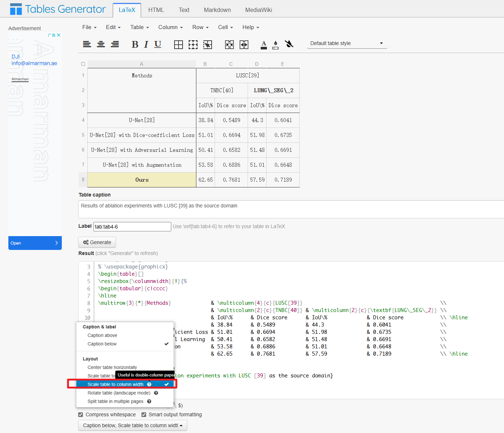This screenshot has height=433, width=504.
Task: Open info@almarman.ae ad link
Action: 34,63
